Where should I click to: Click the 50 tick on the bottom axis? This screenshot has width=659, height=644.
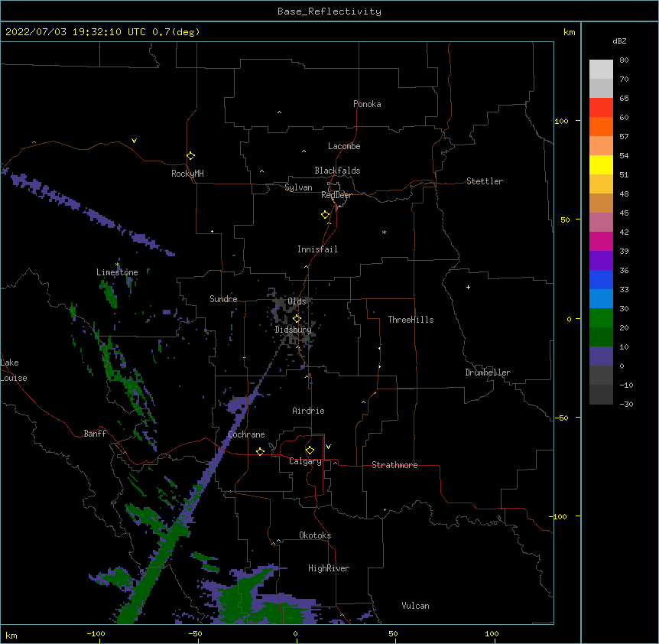(x=393, y=633)
